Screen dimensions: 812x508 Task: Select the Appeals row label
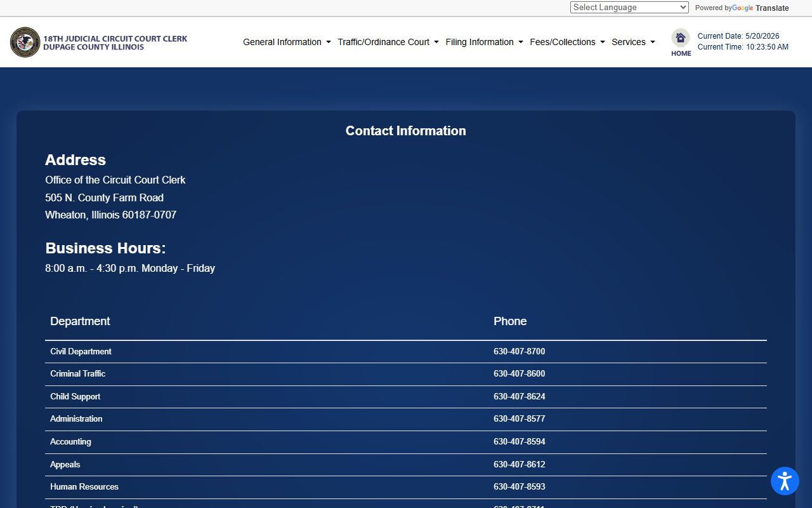[65, 464]
